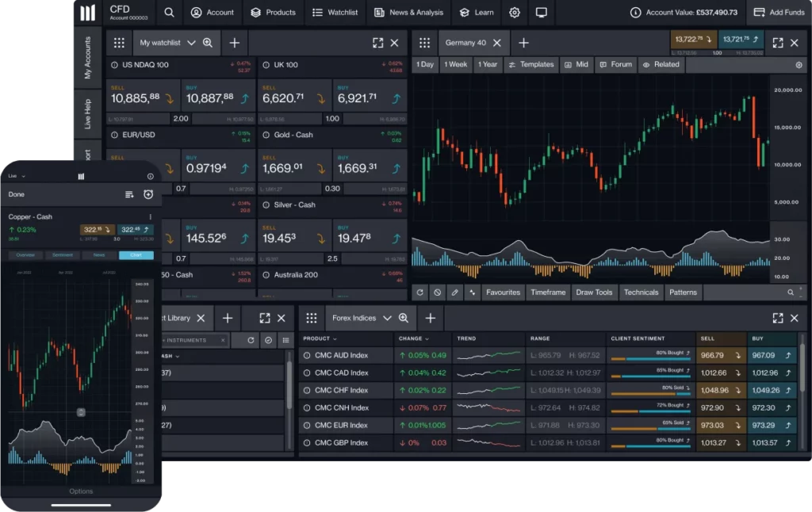The width and height of the screenshot is (812, 512).
Task: Switch the chart to 1 Week view
Action: click(455, 64)
